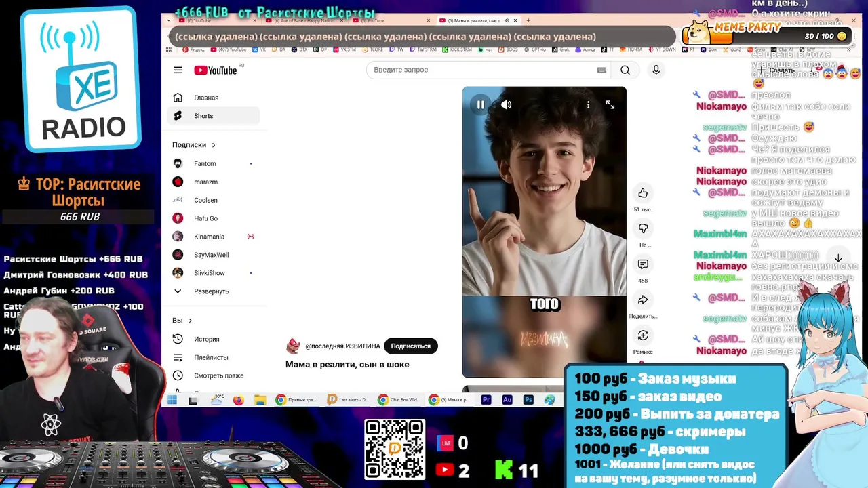The image size is (868, 488).
Task: Expand the Подписки section
Action: coord(194,145)
